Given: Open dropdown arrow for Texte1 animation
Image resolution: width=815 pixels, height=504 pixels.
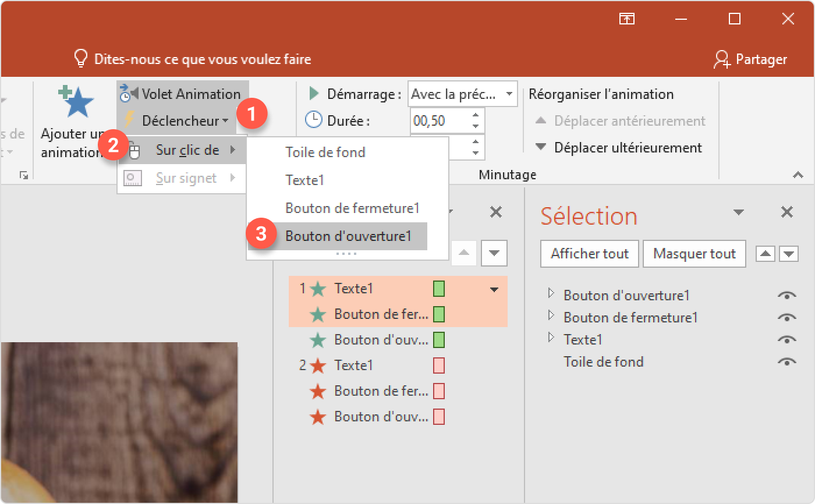Looking at the screenshot, I should [494, 289].
